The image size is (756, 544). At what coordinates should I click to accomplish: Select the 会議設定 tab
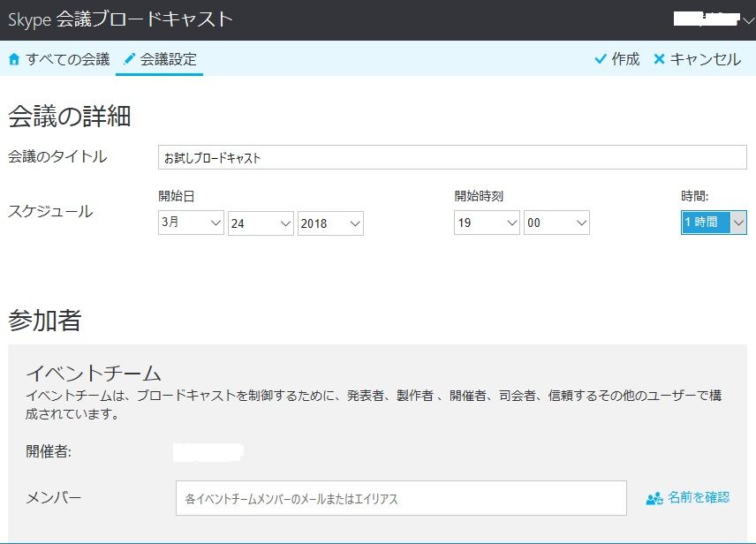coord(160,59)
